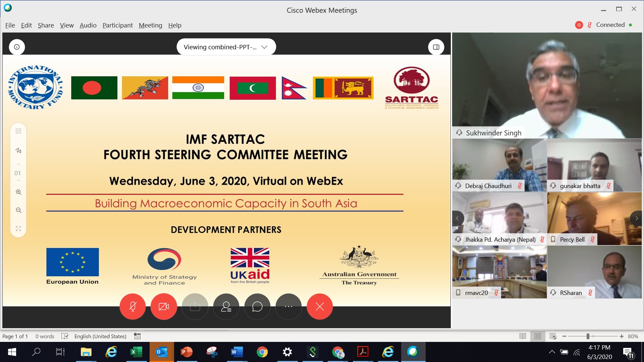The width and height of the screenshot is (644, 362).
Task: Select Jhakka Pd. Acharya's video tile
Action: [499, 218]
